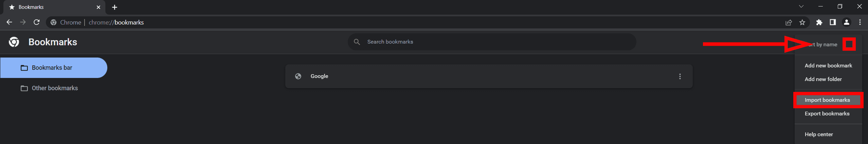Open a new tab with plus button
Viewport: 868px width, 144px height.
pyautogui.click(x=114, y=7)
